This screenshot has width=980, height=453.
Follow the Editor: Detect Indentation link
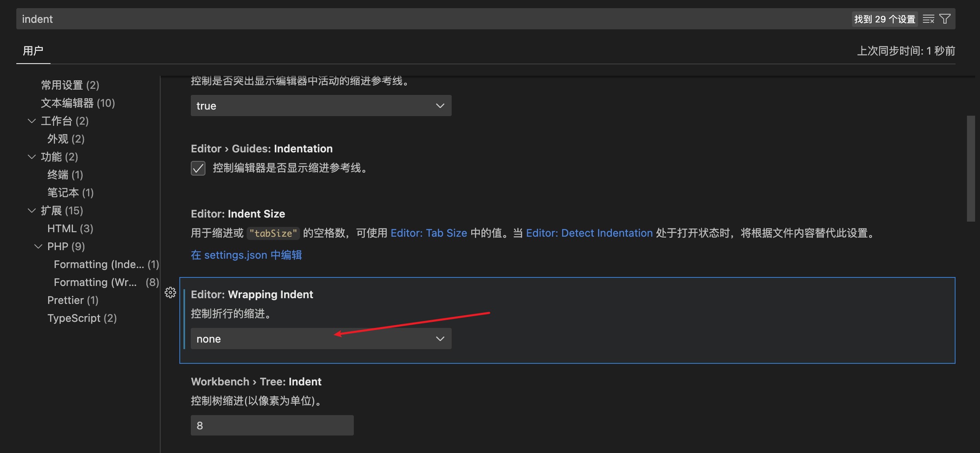click(x=589, y=233)
